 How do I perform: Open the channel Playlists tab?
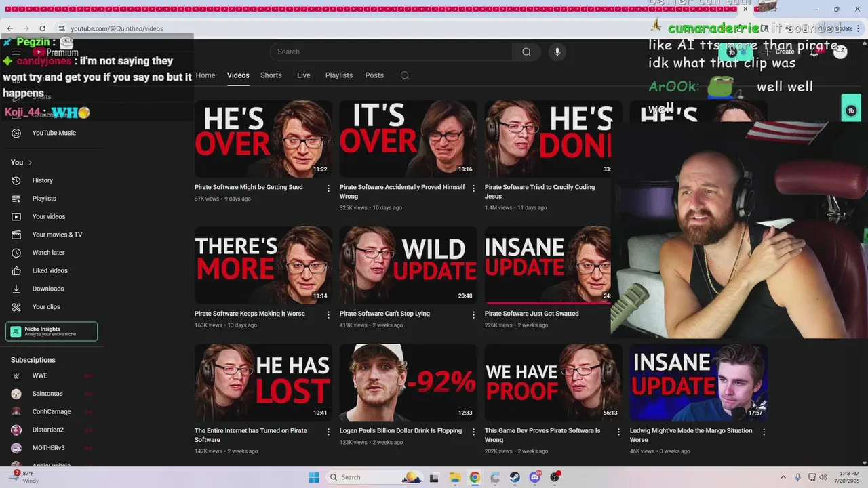coord(339,75)
